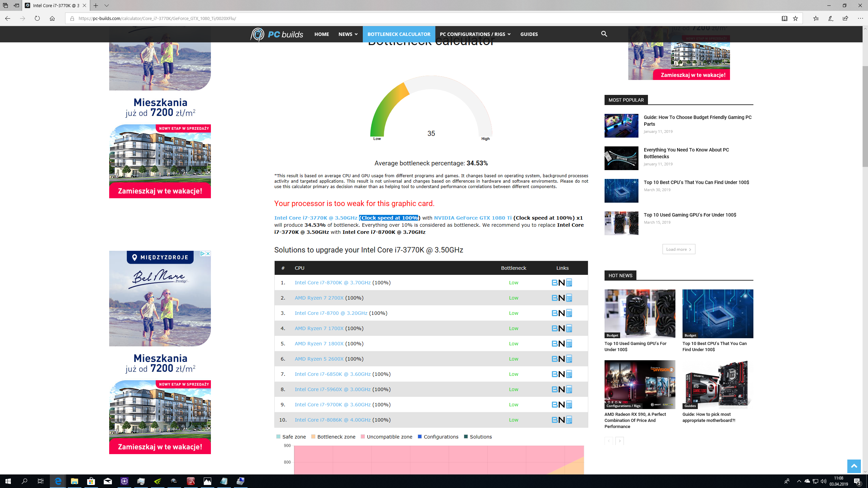This screenshot has height=488, width=868.
Task: Click Load more under Most Popular
Action: 678,249
